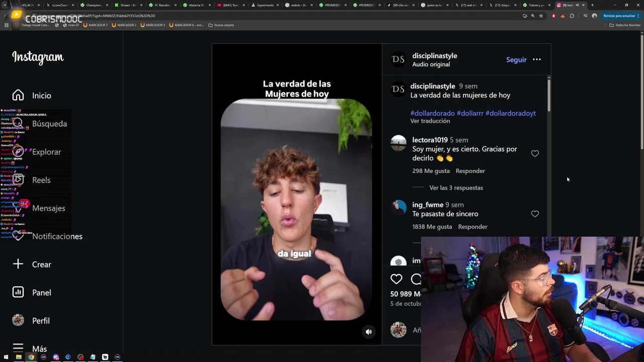Switch to the YouTube browser tab
644x362 pixels.
point(230,5)
